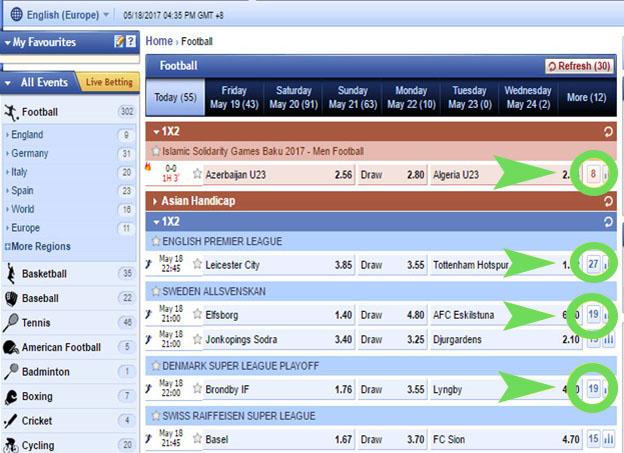Star the Azerbaijan U23 match
Viewport: 624px width, 453px height.
[x=197, y=174]
